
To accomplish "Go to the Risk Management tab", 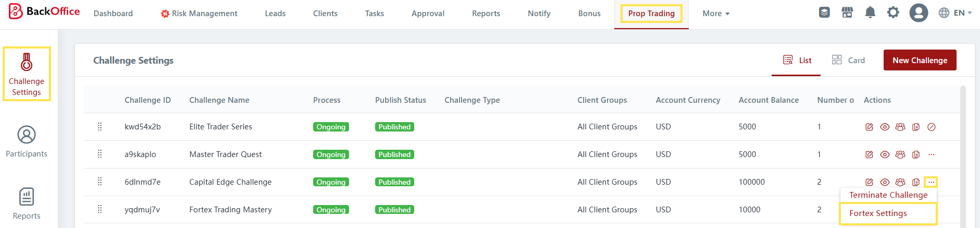I will pyautogui.click(x=199, y=14).
